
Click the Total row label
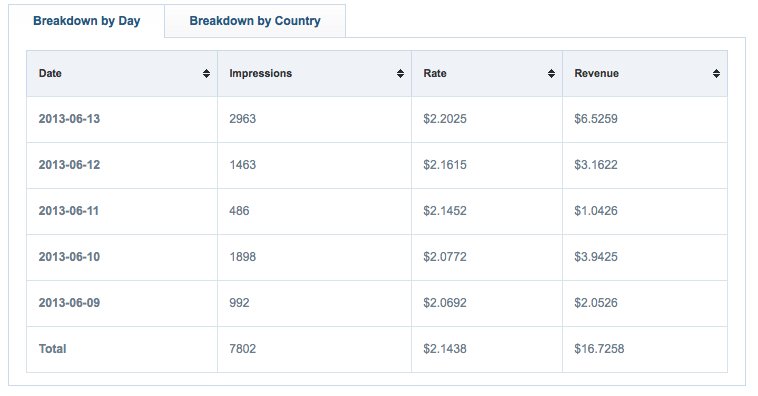(x=52, y=349)
